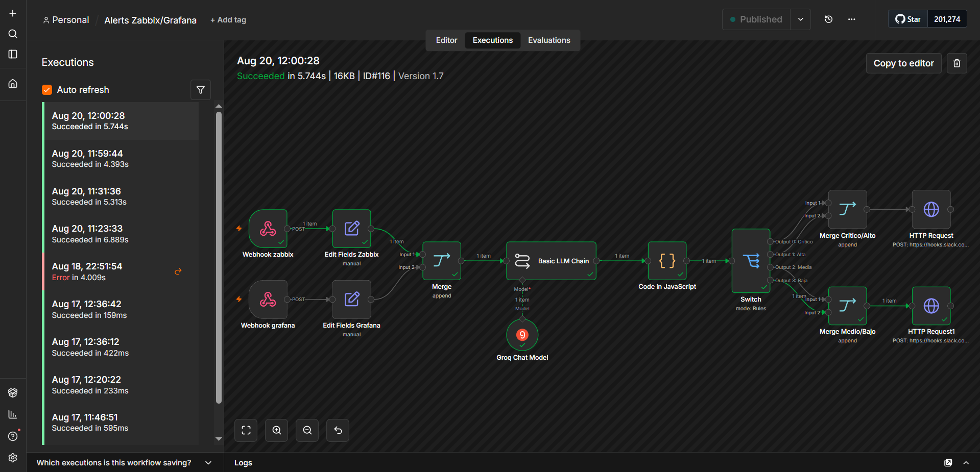
Task: Click the executions list scroll down arrow
Action: 219,439
